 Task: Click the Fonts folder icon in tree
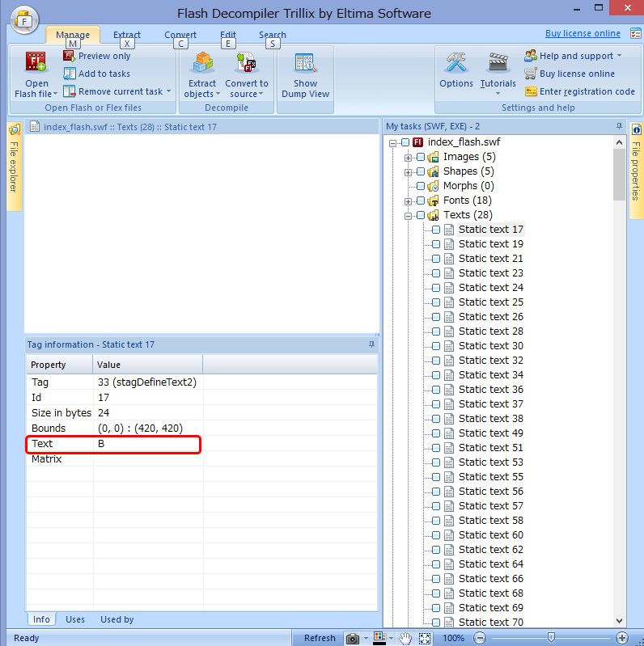coord(433,201)
